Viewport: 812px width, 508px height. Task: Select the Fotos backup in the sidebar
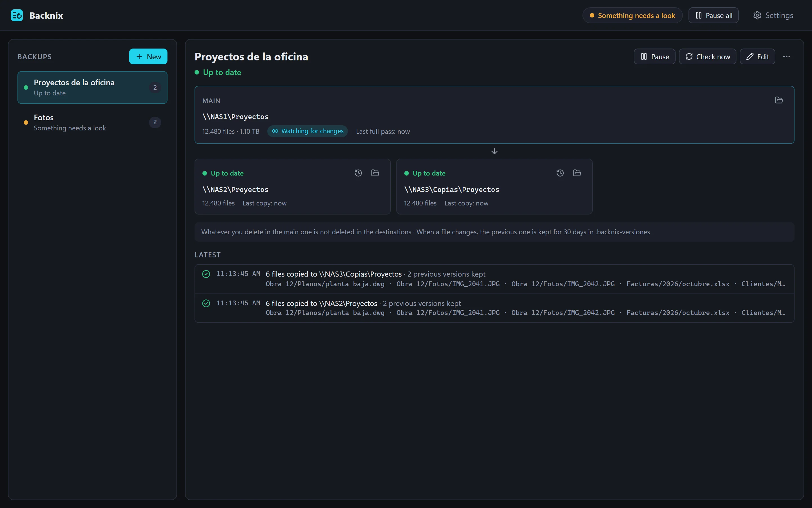[x=92, y=122]
